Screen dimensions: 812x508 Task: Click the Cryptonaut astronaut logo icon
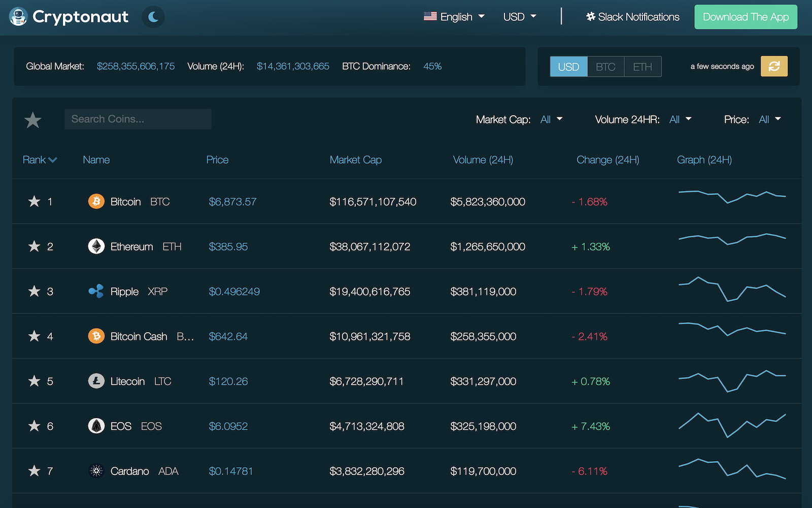(18, 17)
